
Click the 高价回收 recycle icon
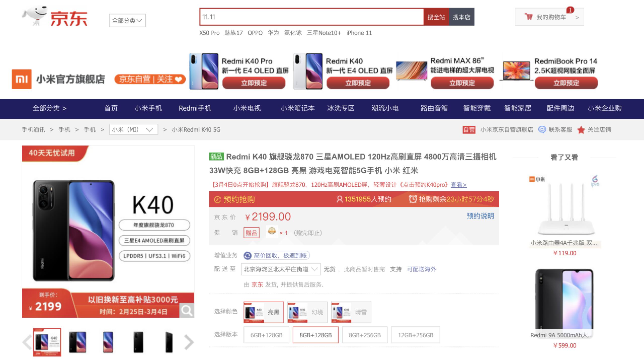pos(248,256)
